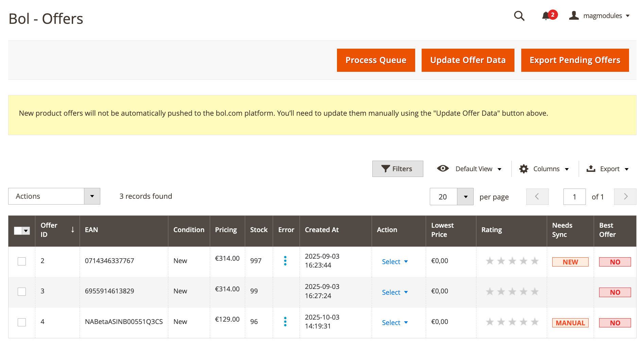Screen dimensions: 644x356
Task: Set rating stars for offer 2
Action: (x=512, y=261)
